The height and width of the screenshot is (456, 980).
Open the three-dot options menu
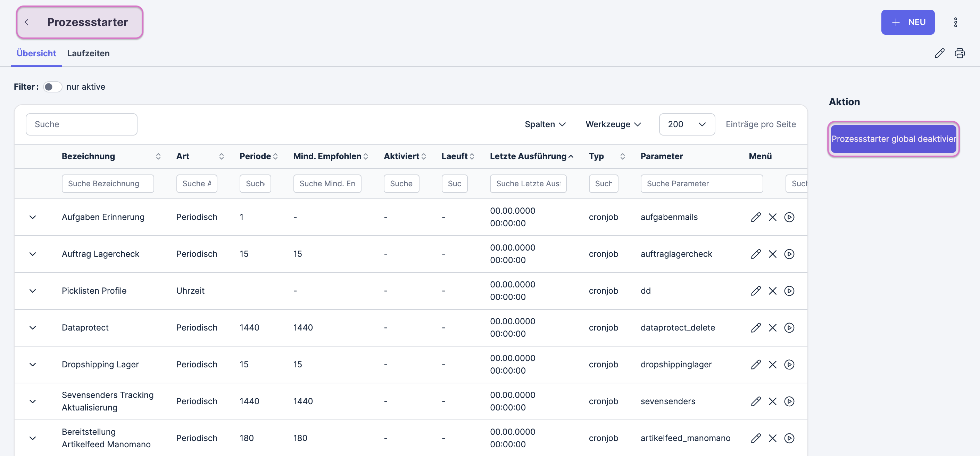(x=955, y=22)
